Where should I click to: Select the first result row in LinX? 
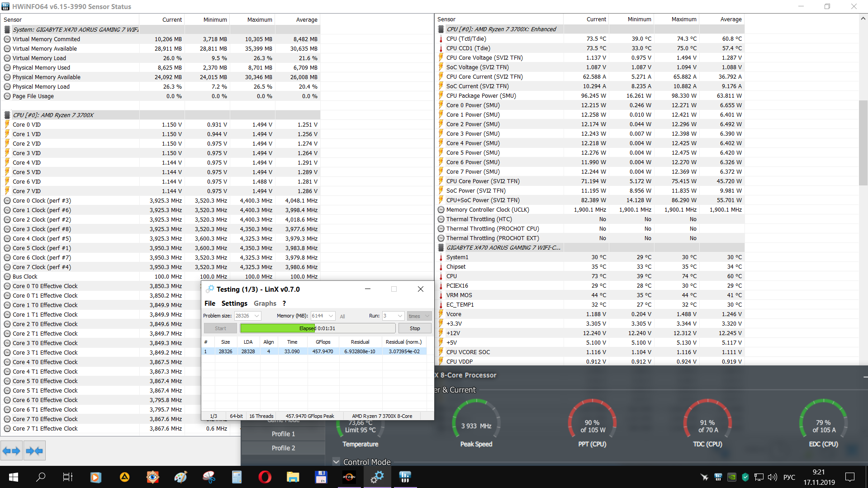click(x=314, y=351)
